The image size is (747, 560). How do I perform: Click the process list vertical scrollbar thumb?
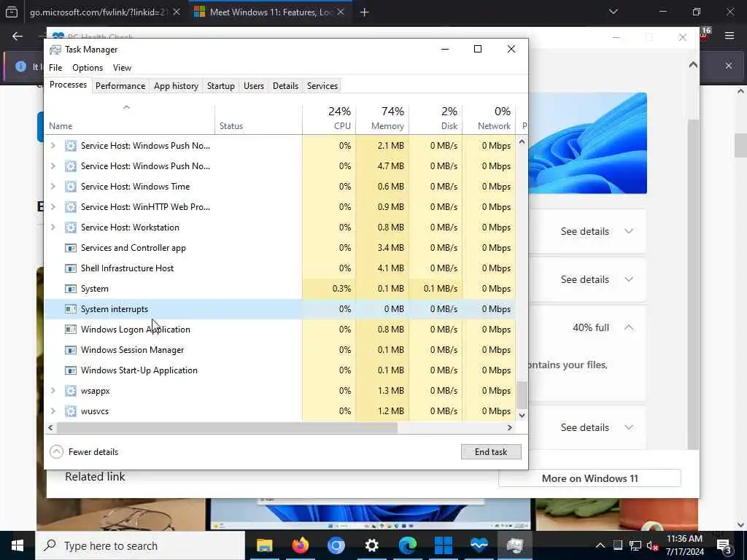[522, 394]
